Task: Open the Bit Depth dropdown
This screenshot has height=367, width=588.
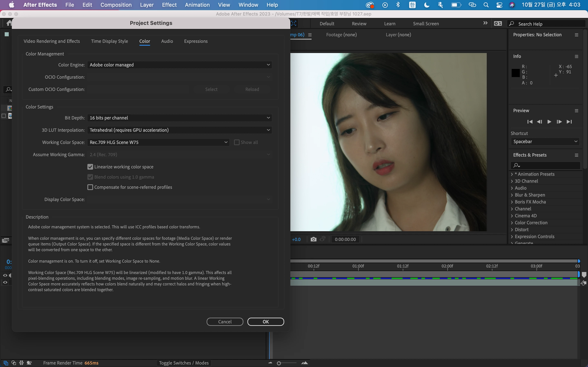Action: click(x=179, y=118)
